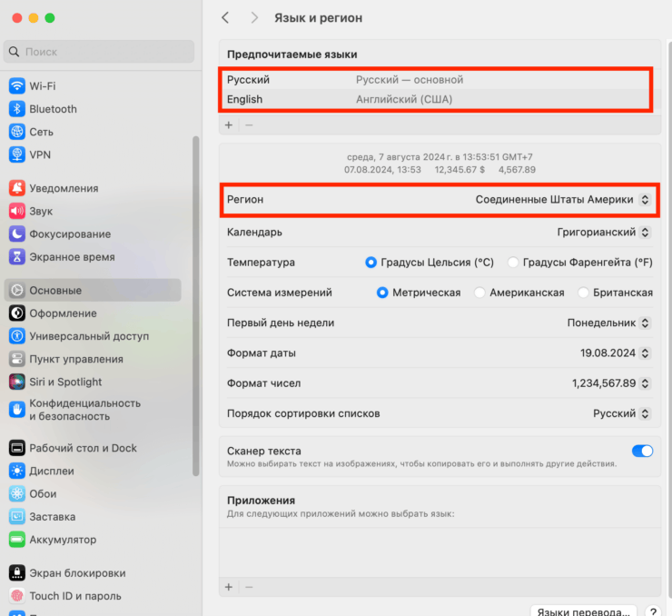Viewport: 672px width, 616px height.
Task: Select Градусы Фаренгейта radio button
Action: 512,262
